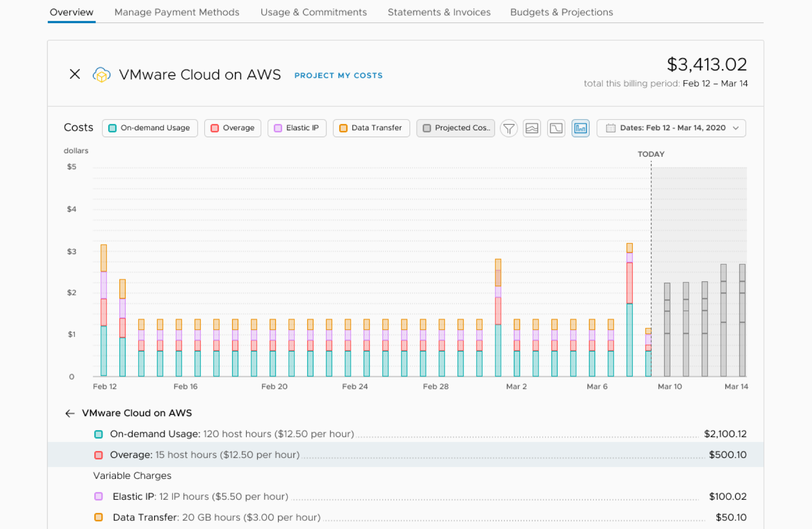
Task: Click the Mar 10 axis label
Action: [x=670, y=387]
